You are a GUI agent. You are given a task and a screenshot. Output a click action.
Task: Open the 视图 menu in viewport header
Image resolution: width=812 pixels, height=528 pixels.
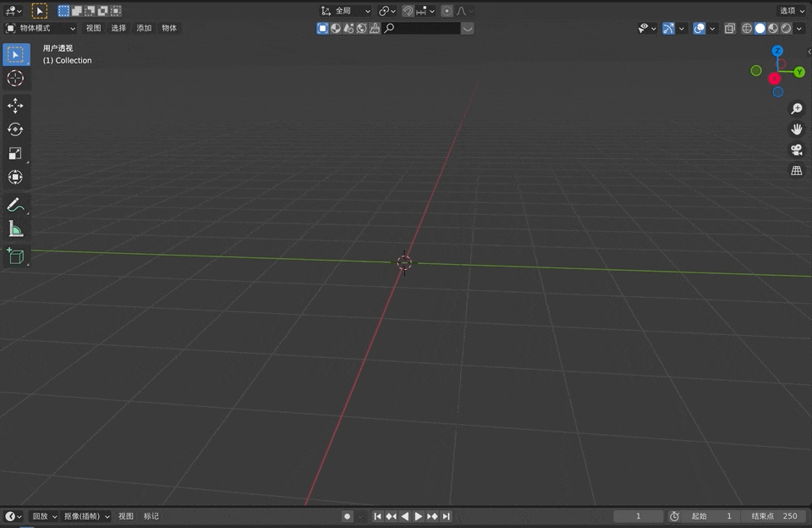tap(93, 28)
